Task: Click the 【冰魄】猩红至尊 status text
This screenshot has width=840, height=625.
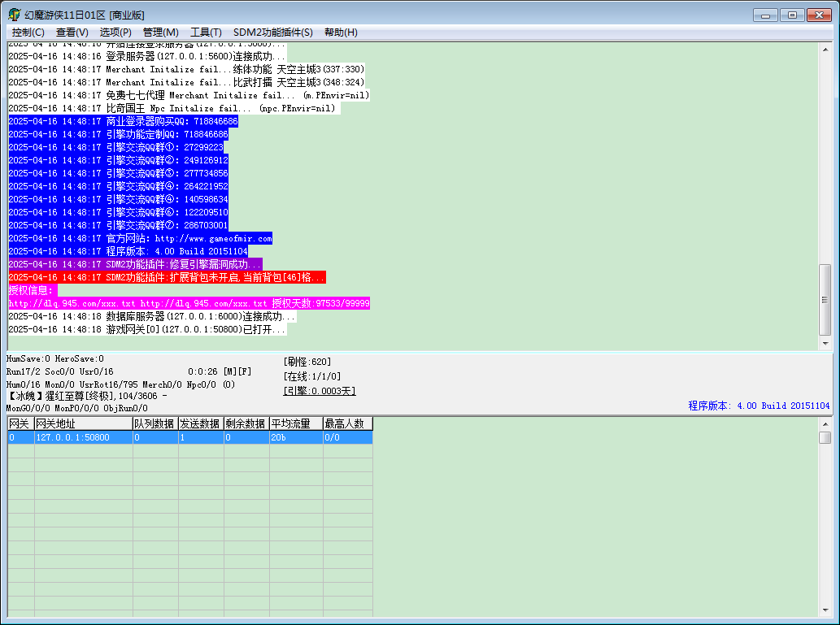Action: click(87, 397)
